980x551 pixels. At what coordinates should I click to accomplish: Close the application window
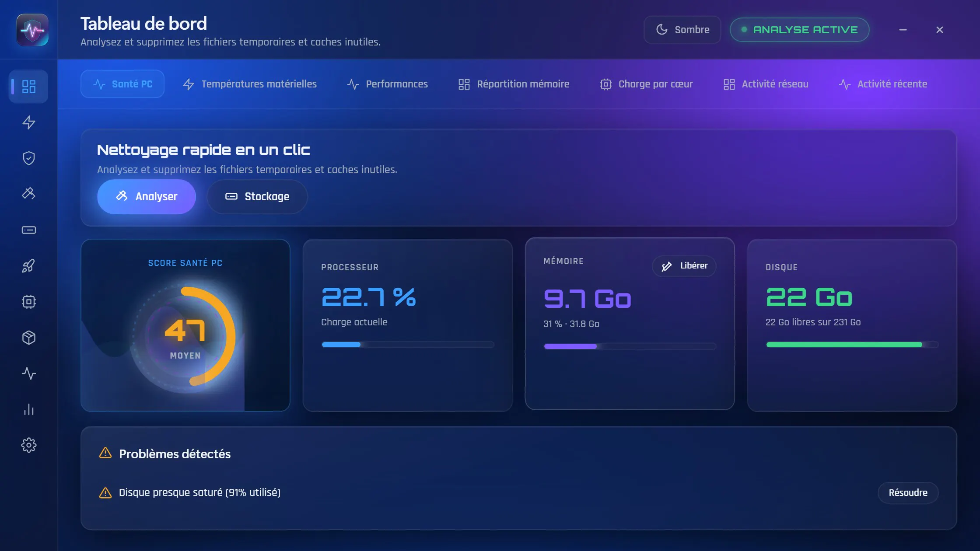[x=939, y=30]
